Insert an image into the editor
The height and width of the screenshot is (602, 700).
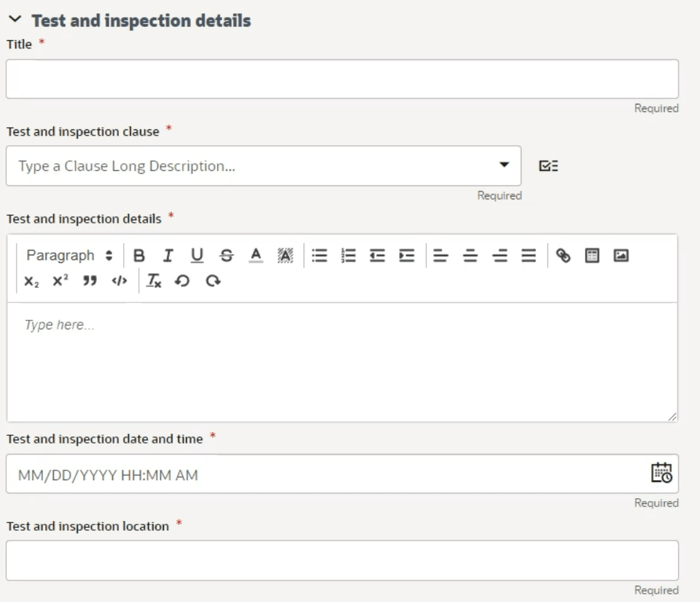[x=620, y=255]
